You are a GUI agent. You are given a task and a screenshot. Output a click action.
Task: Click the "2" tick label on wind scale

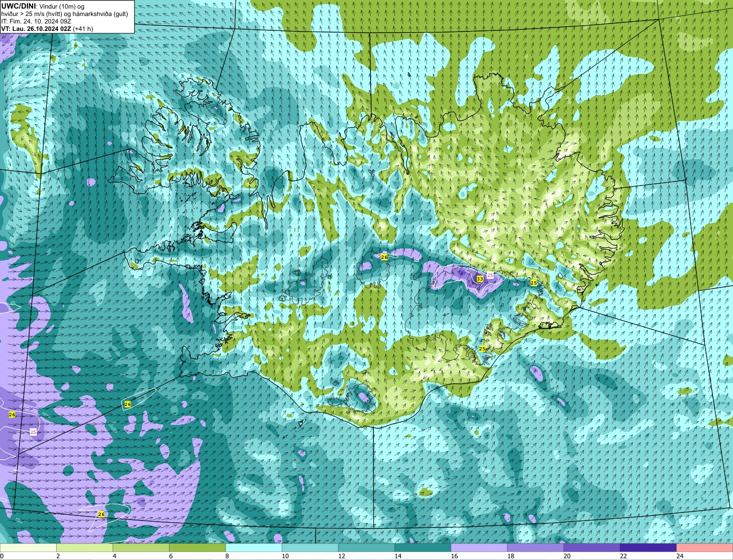[x=58, y=556]
